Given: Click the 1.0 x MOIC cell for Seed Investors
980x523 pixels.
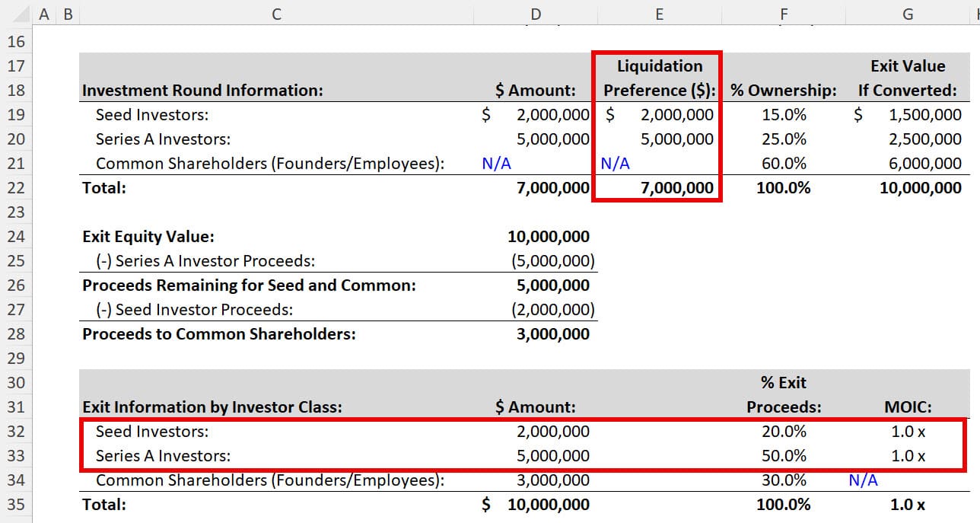Looking at the screenshot, I should tap(906, 431).
